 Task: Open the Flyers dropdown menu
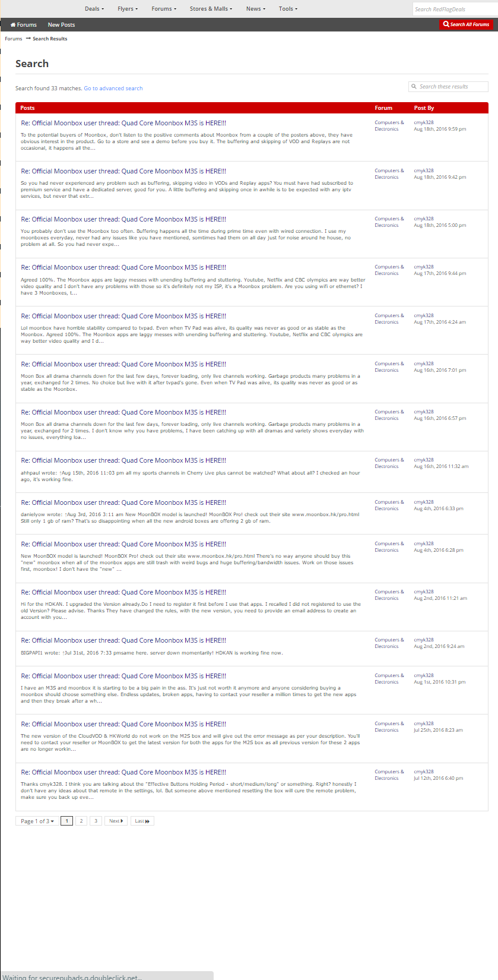pos(128,9)
